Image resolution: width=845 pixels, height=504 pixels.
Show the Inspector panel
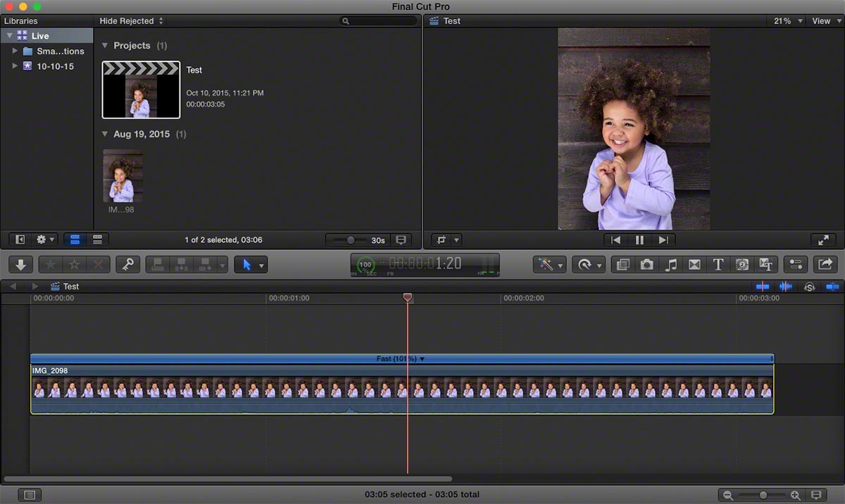pyautogui.click(x=796, y=265)
